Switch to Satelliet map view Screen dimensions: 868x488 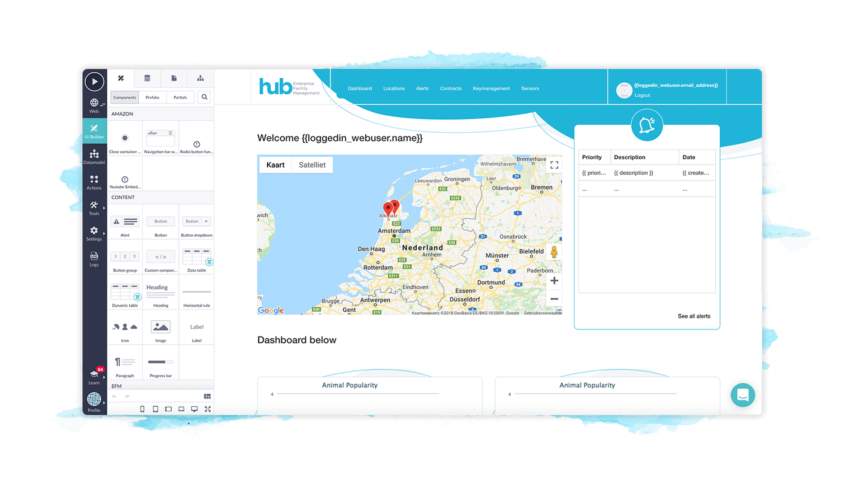coord(311,164)
